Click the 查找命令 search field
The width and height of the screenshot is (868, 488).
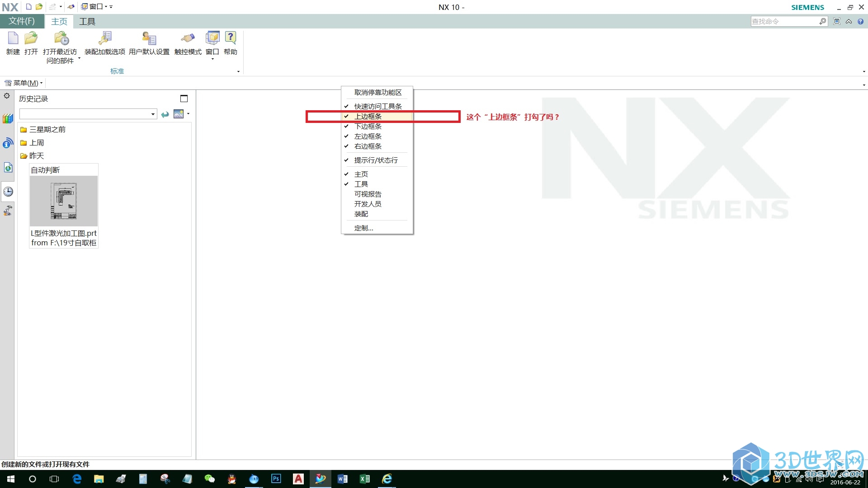(785, 21)
